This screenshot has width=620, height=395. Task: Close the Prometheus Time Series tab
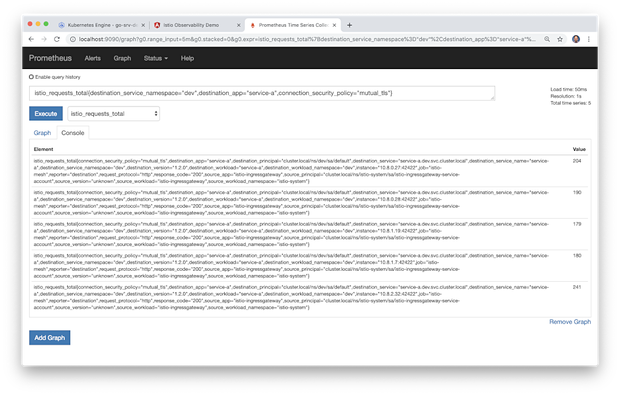point(335,25)
